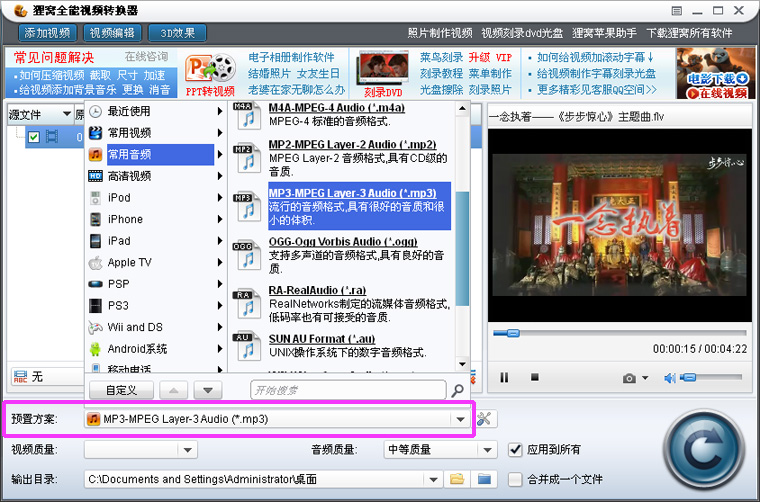Open 视频刻录dvd光盘 link
760x502 pixels.
click(522, 33)
